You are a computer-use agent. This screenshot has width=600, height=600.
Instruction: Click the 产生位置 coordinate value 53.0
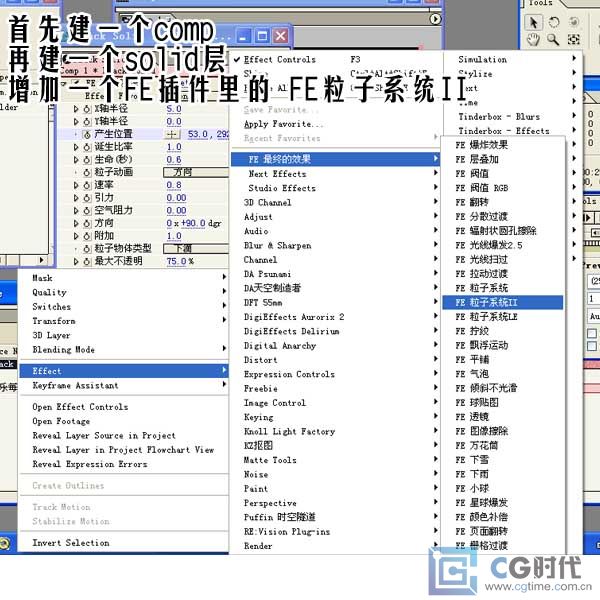tap(197, 134)
